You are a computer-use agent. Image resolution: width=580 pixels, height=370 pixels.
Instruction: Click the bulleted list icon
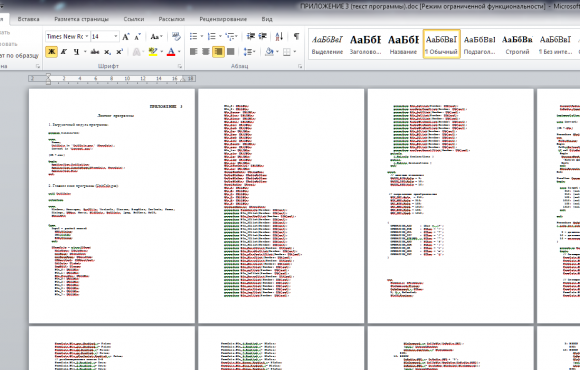click(193, 36)
